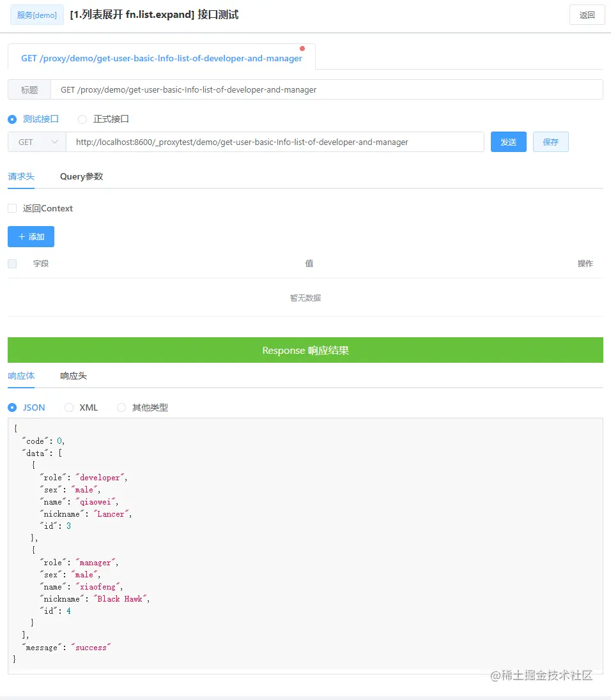Image resolution: width=611 pixels, height=700 pixels.
Task: Click the 添加 button to add a field
Action: tap(31, 236)
